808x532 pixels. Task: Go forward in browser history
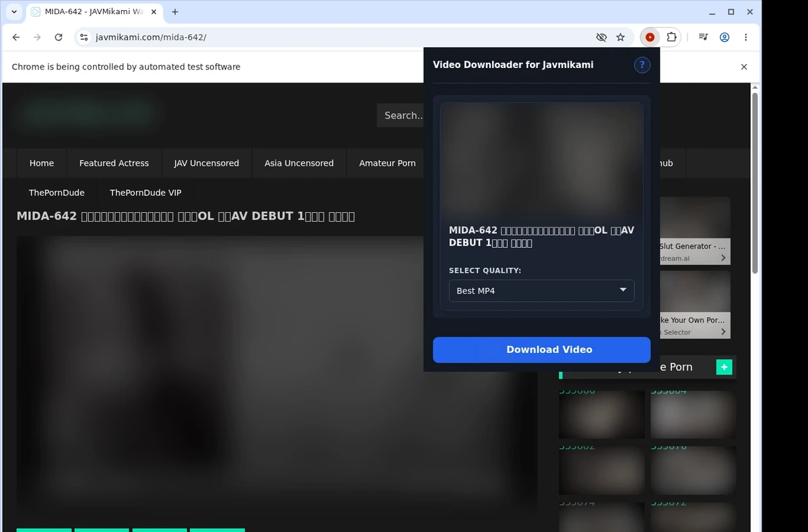coord(37,38)
